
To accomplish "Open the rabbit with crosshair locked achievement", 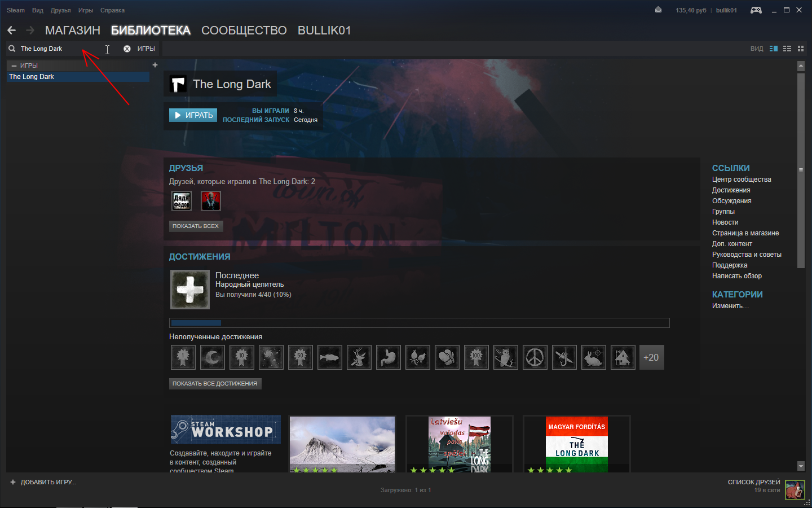I will pos(593,357).
